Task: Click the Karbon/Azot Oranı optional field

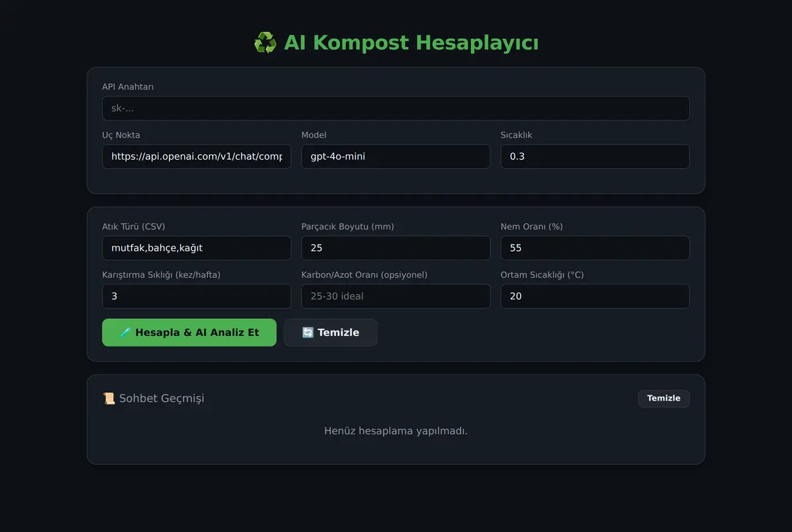Action: coord(396,296)
